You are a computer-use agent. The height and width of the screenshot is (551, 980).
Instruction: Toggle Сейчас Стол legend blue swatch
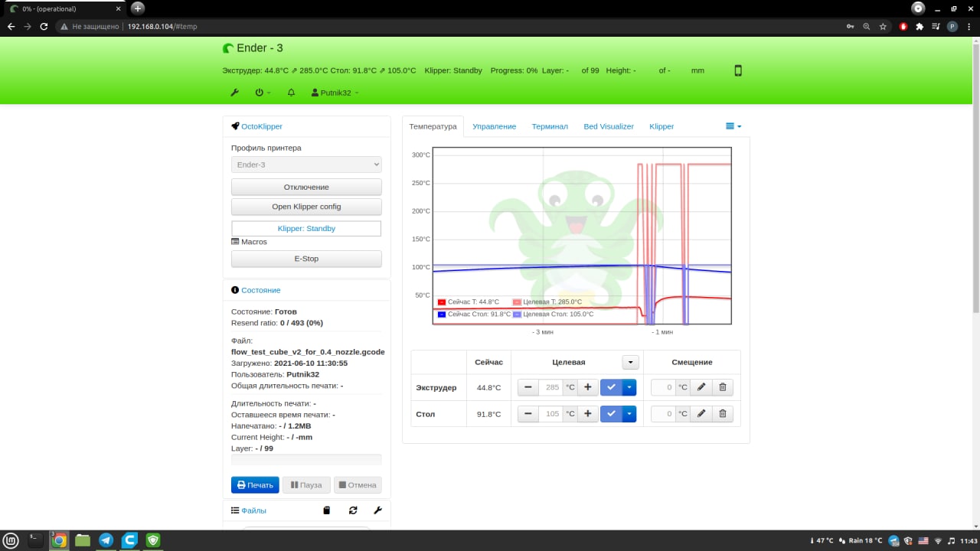tap(442, 315)
